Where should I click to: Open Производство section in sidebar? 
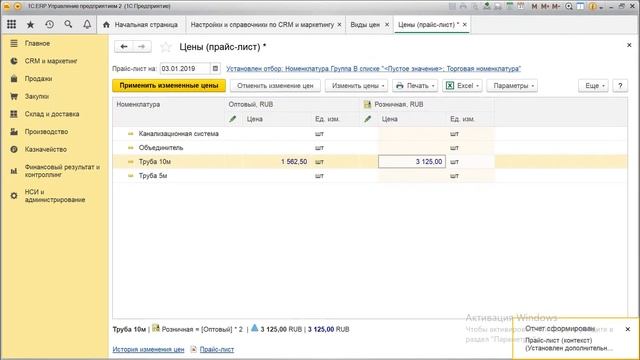pyautogui.click(x=46, y=131)
